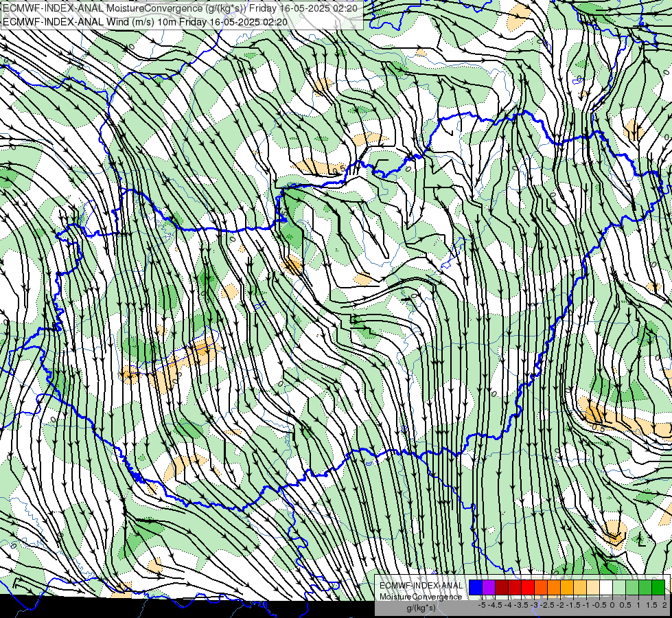The width and height of the screenshot is (672, 618).
Task: Click the darkest green swatch before 2
Action: 658,587
